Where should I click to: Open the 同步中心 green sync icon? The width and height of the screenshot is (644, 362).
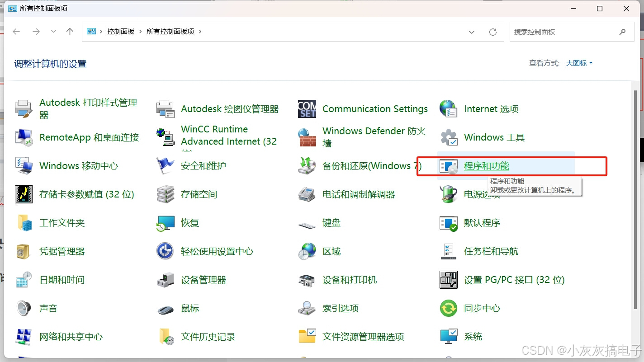(x=449, y=308)
